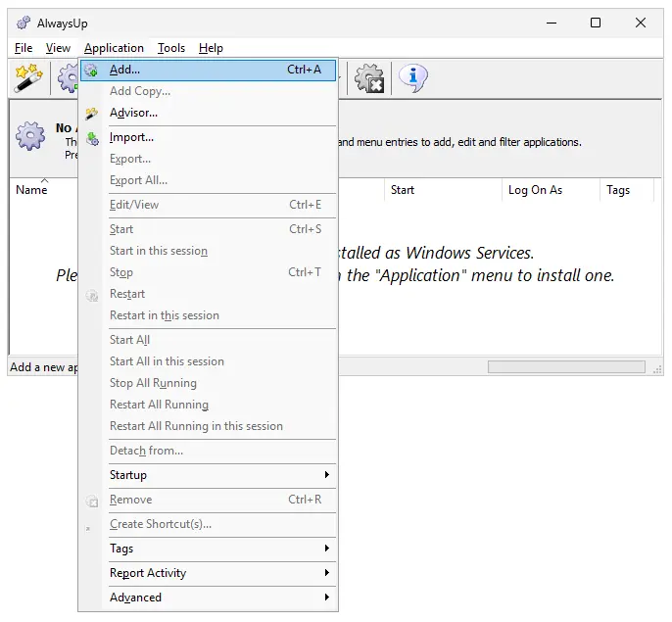The height and width of the screenshot is (622, 672).
Task: Click the icon beside Import...
Action: 92,138
